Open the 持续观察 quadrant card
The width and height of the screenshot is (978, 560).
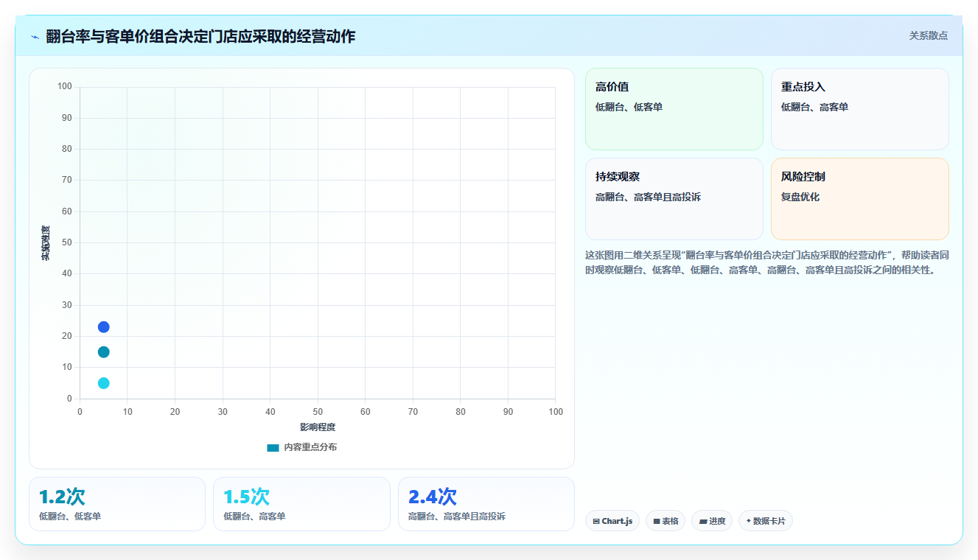click(x=674, y=199)
